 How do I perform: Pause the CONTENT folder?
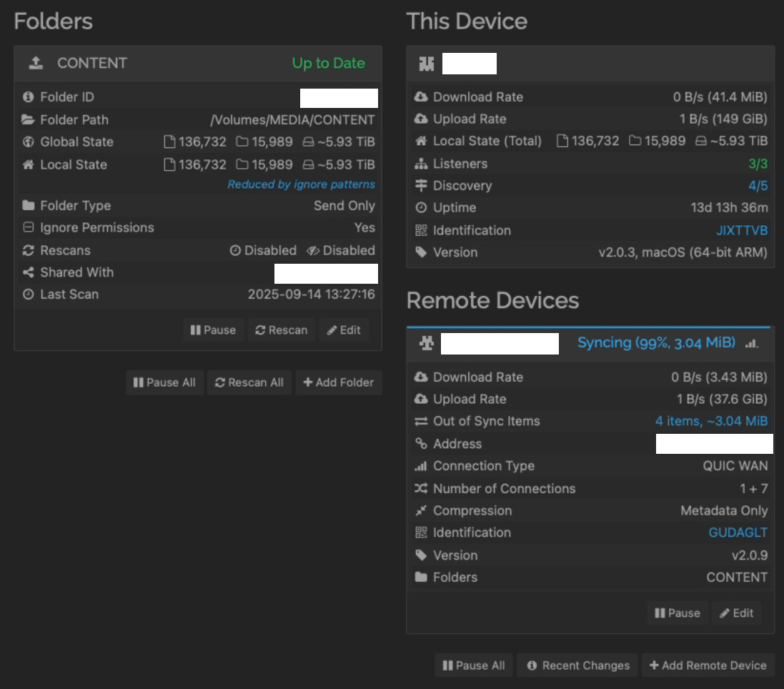point(213,330)
